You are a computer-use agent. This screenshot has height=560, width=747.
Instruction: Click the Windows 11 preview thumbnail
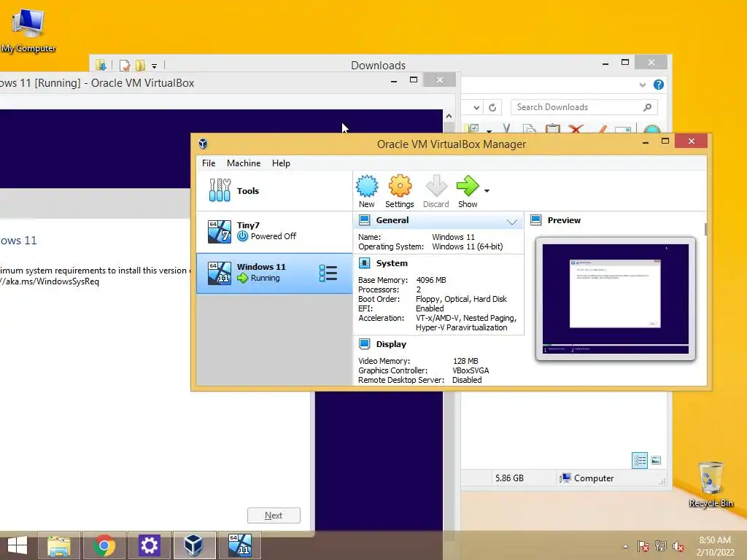[x=616, y=299]
